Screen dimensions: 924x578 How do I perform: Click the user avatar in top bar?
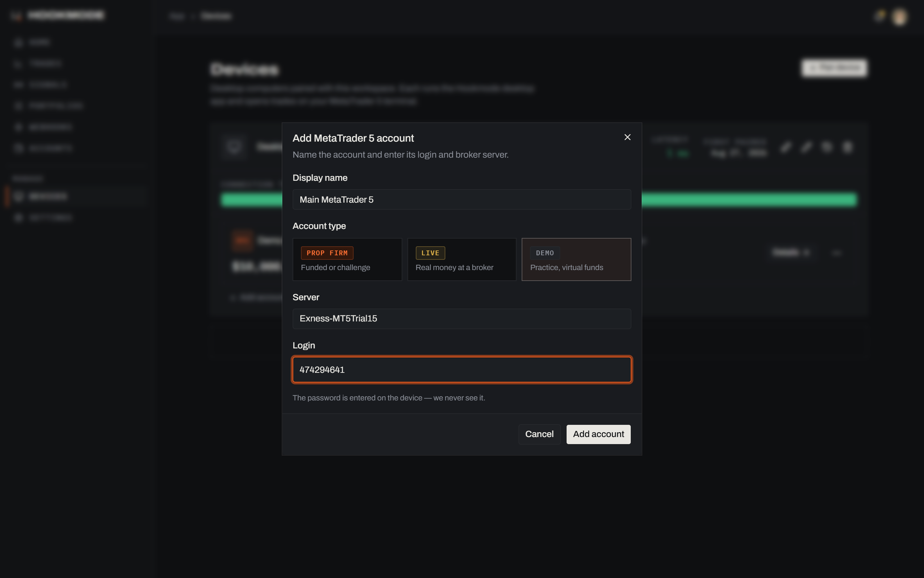[x=900, y=17]
